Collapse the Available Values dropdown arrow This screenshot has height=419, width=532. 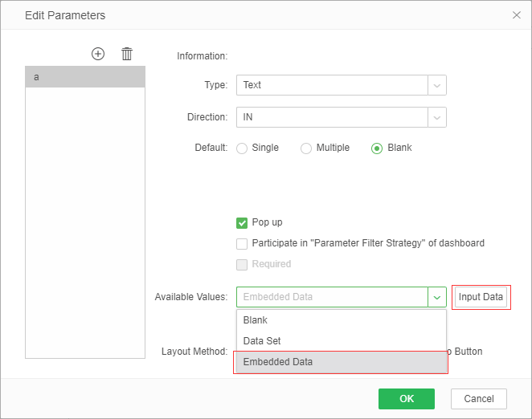click(x=437, y=297)
